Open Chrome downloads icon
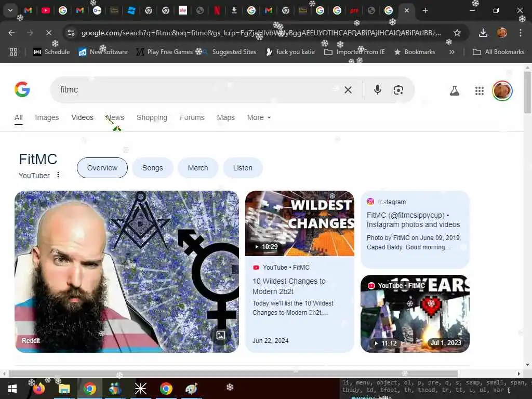 pos(483,33)
